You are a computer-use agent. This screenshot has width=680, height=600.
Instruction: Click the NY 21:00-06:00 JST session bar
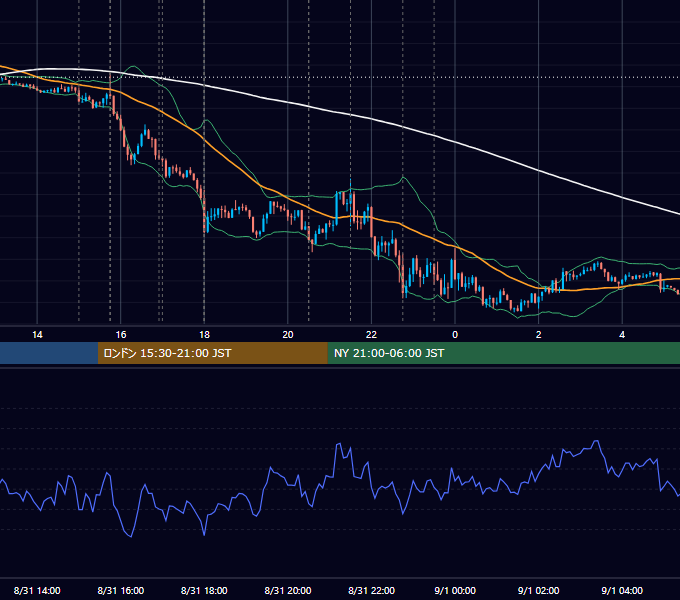point(503,353)
